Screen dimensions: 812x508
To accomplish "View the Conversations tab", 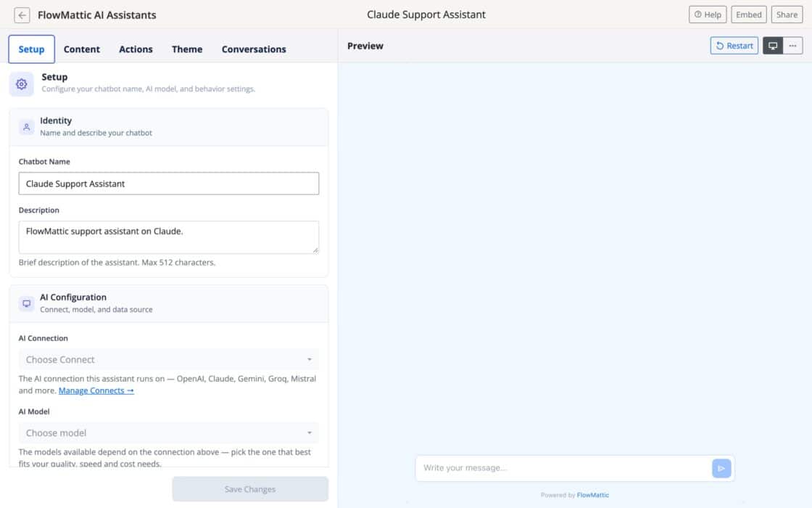I will 254,49.
